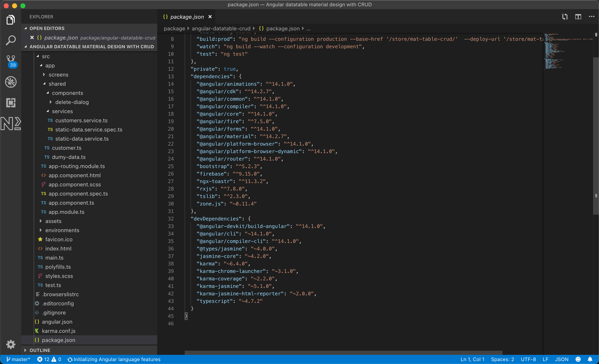Screen dimensions: 599x364
Task: Close the package.json editor tab
Action: click(210, 17)
